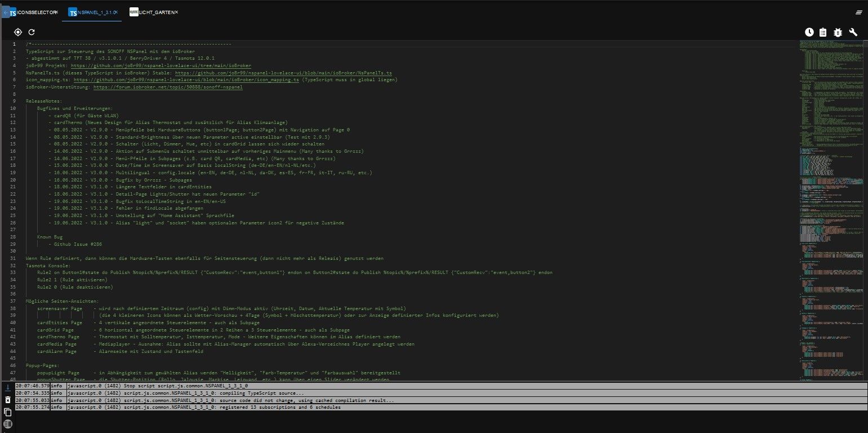Close the NSPANEL_1_3_1 tab
868x433 pixels.
115,12
